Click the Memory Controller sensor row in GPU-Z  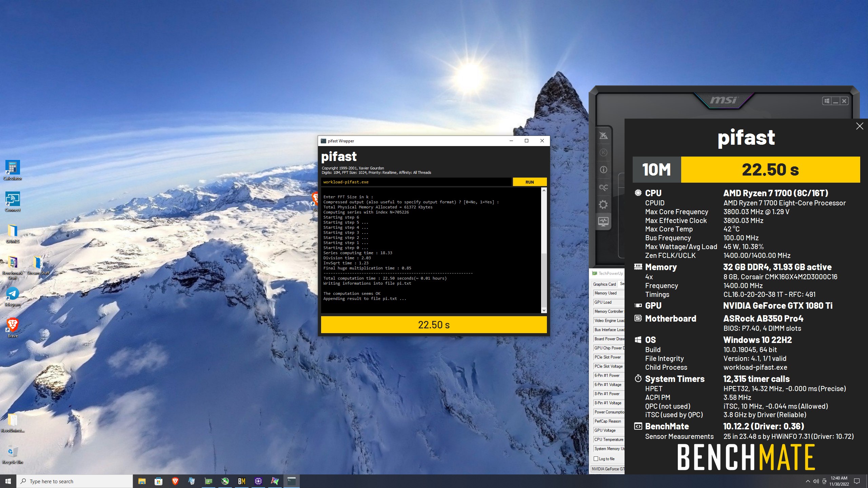(x=609, y=311)
